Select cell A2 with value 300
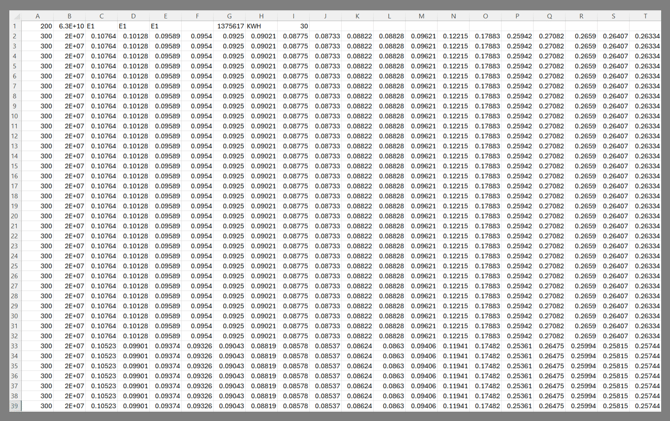The height and width of the screenshot is (421, 670). [x=38, y=36]
